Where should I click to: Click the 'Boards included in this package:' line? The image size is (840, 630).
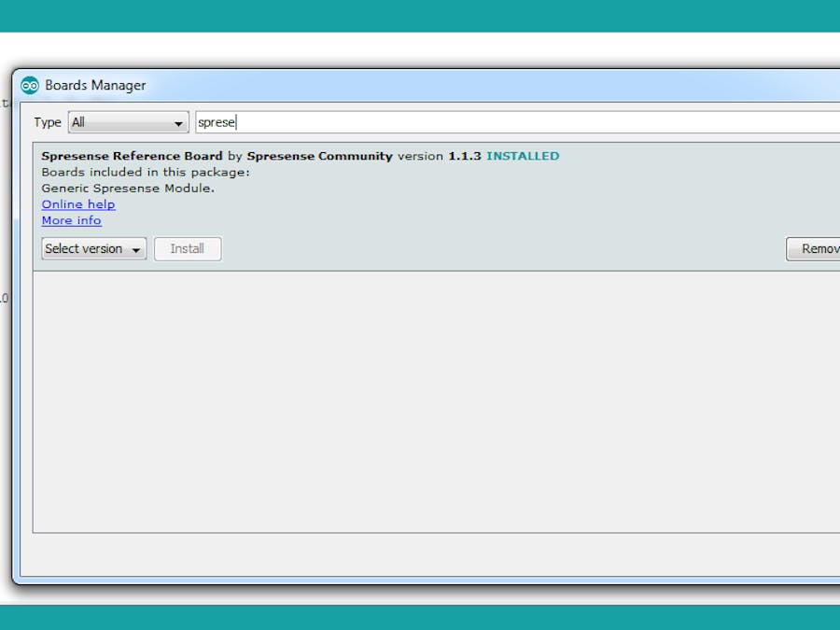click(x=146, y=172)
